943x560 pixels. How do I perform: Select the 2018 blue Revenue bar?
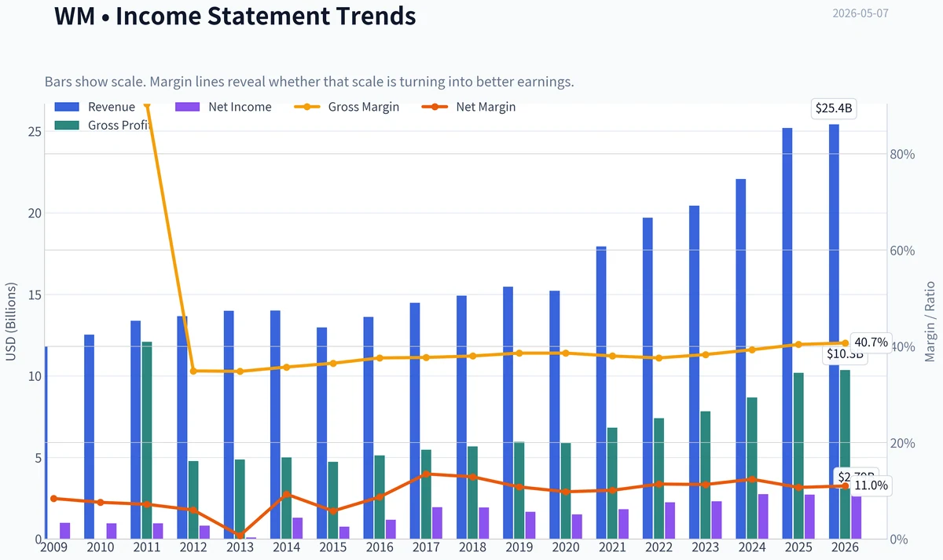pos(462,418)
